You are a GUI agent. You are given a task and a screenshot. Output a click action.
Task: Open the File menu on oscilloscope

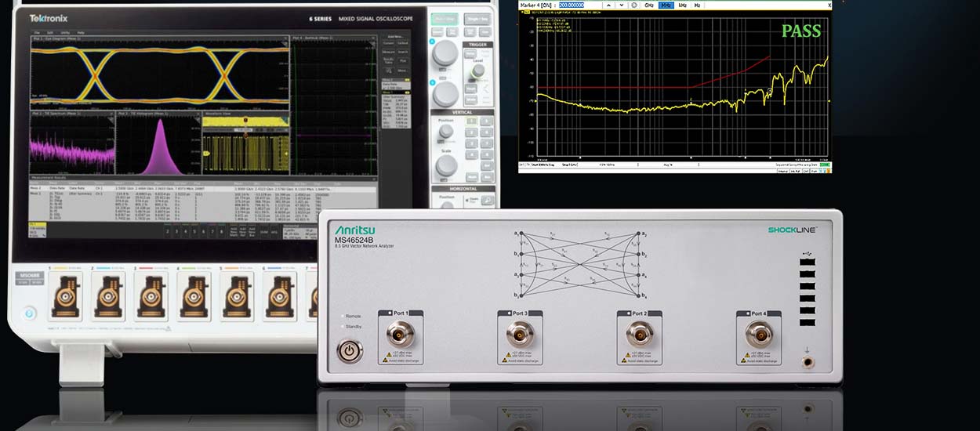coord(37,32)
